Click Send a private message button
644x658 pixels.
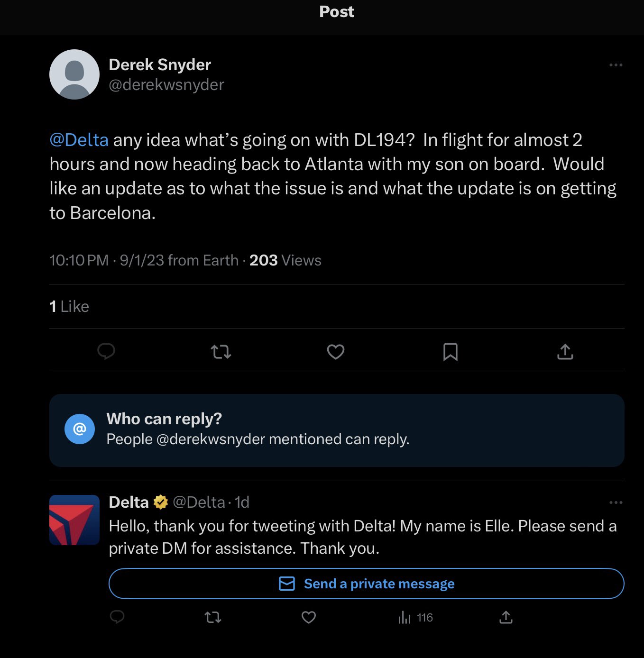(x=366, y=584)
